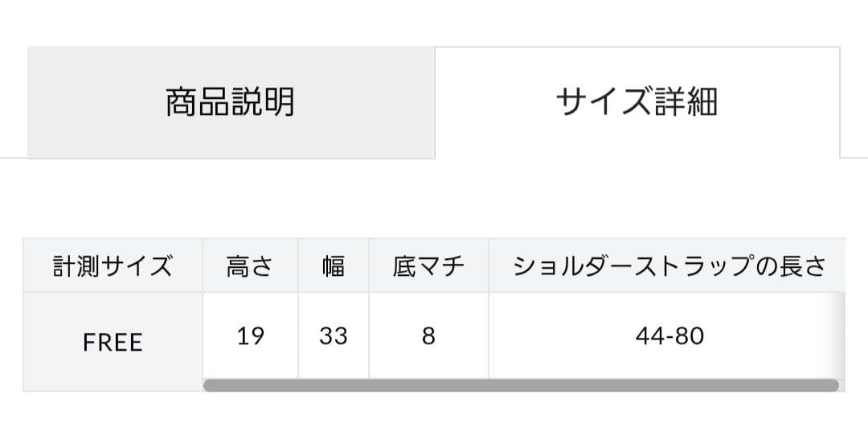Click the 高さ column header
The height and width of the screenshot is (444, 868).
[250, 265]
